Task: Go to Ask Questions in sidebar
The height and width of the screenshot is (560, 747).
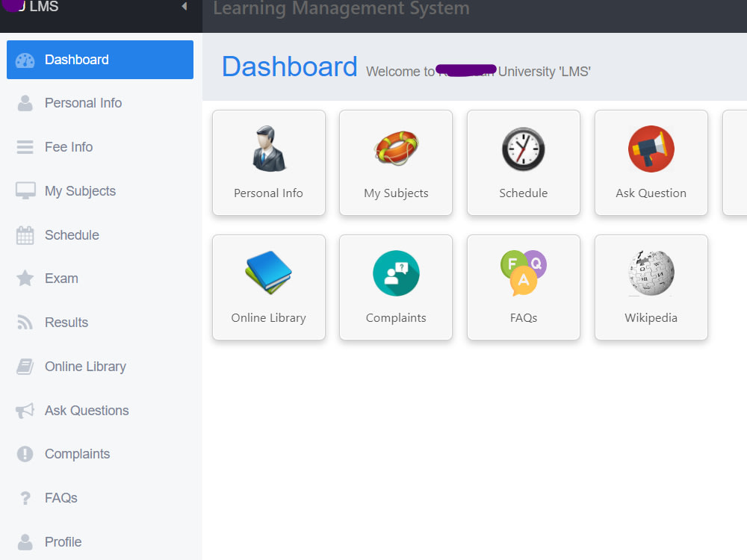Action: (100, 411)
